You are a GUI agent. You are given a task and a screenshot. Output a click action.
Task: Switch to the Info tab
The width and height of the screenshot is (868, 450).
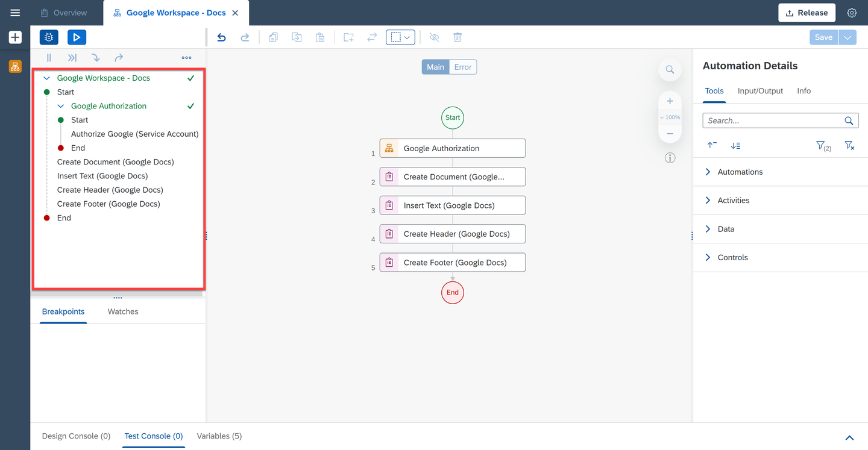pos(804,91)
